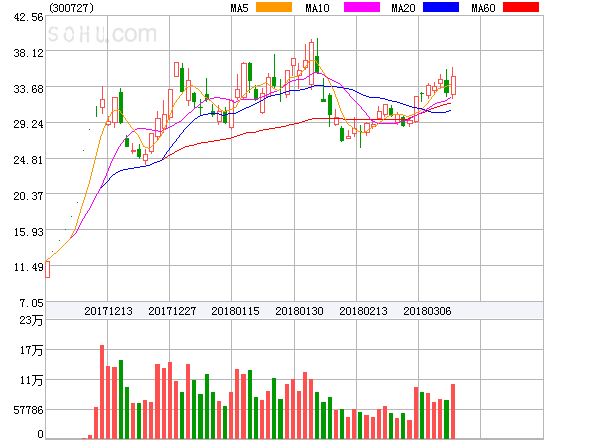Click the last red candlestick on the right
The width and height of the screenshot is (600, 440).
453,83
